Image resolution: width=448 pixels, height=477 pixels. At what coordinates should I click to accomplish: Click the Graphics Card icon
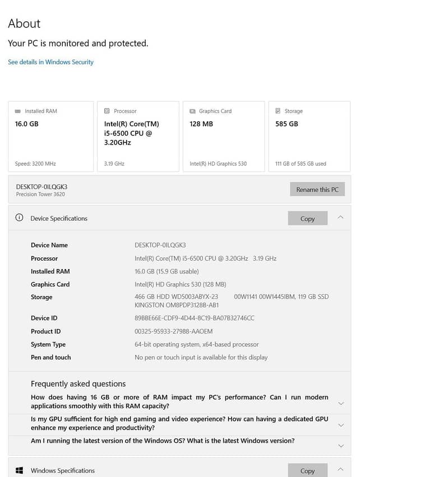click(x=192, y=112)
